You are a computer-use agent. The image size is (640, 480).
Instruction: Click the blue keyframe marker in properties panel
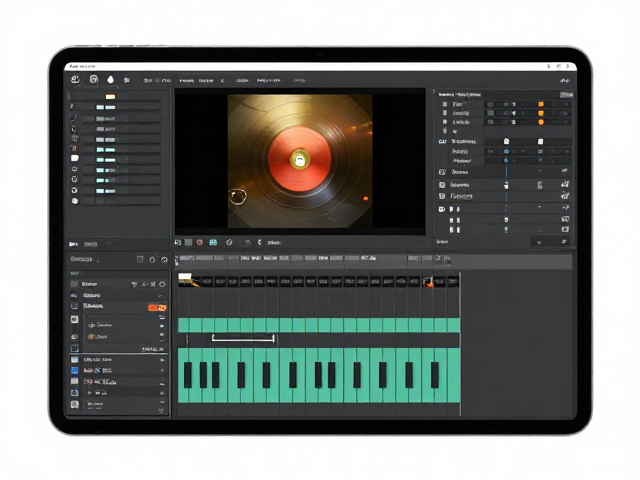(506, 151)
